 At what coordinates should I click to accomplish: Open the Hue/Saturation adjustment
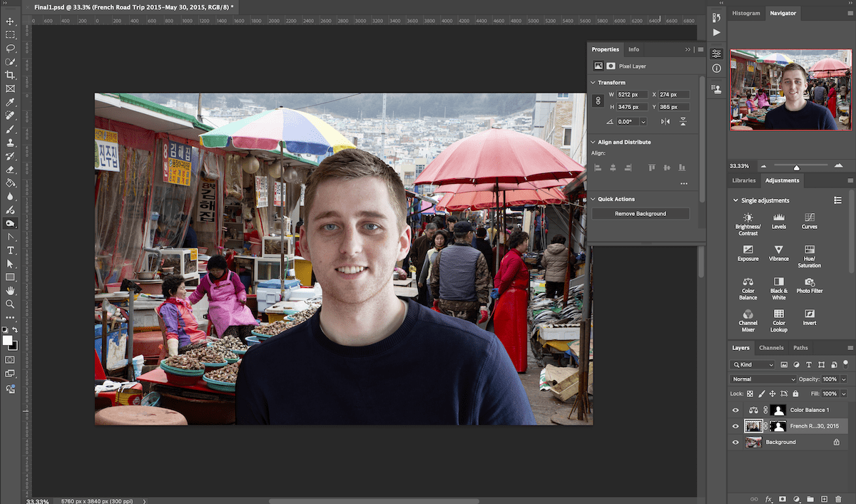[x=809, y=254]
